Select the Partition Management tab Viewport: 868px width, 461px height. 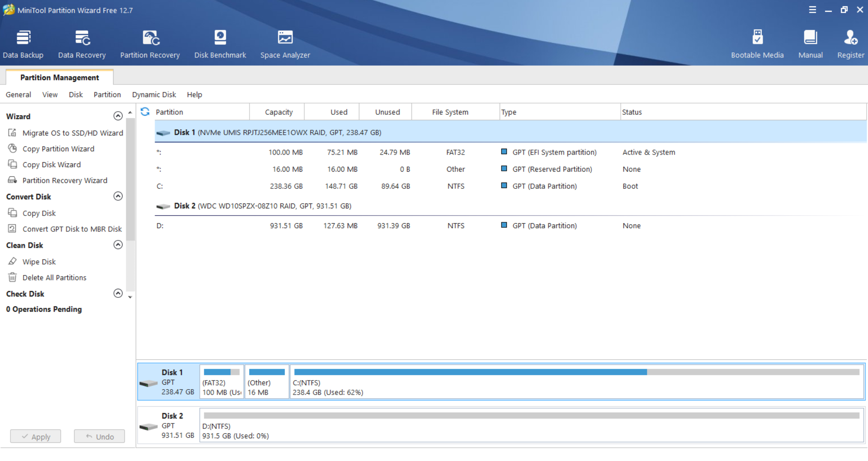(60, 77)
